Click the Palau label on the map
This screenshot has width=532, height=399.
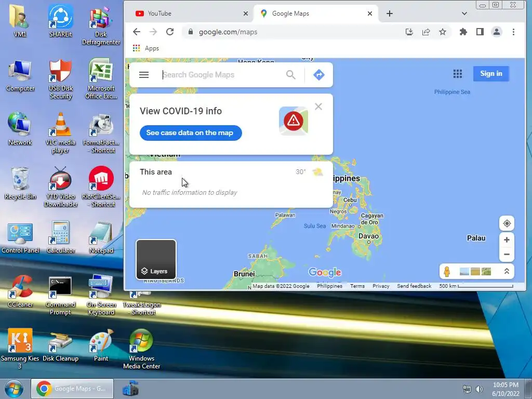[476, 238]
